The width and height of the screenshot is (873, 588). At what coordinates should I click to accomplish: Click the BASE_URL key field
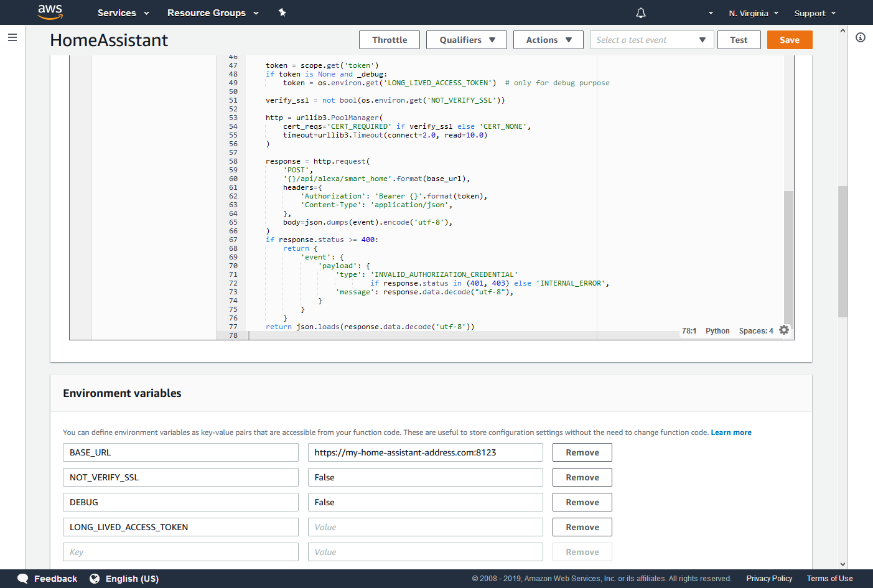coord(180,452)
